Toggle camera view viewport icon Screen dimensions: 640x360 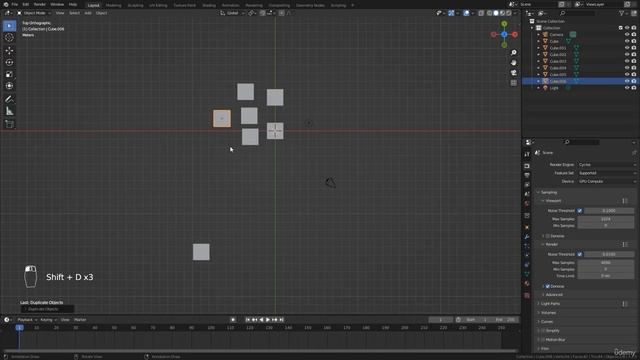pyautogui.click(x=513, y=73)
